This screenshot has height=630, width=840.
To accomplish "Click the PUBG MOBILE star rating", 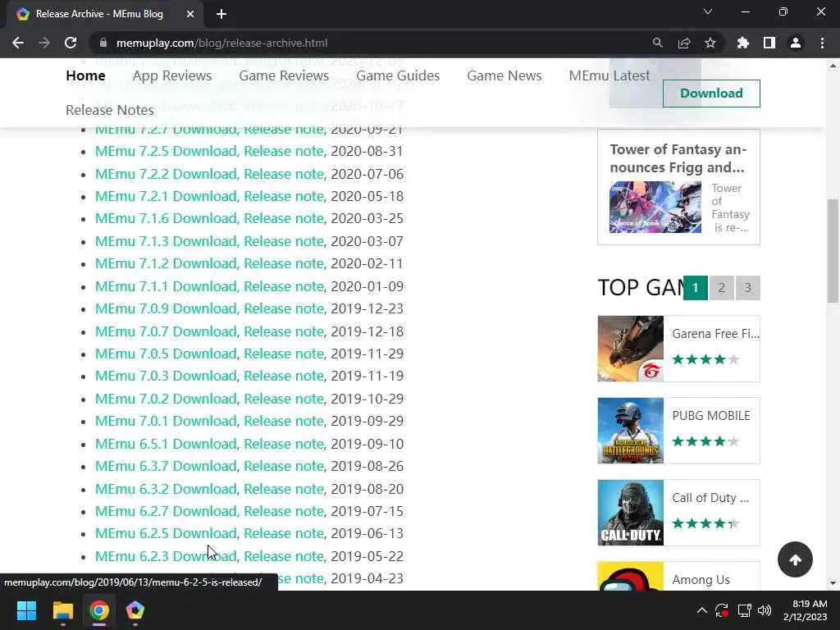I will 706,441.
